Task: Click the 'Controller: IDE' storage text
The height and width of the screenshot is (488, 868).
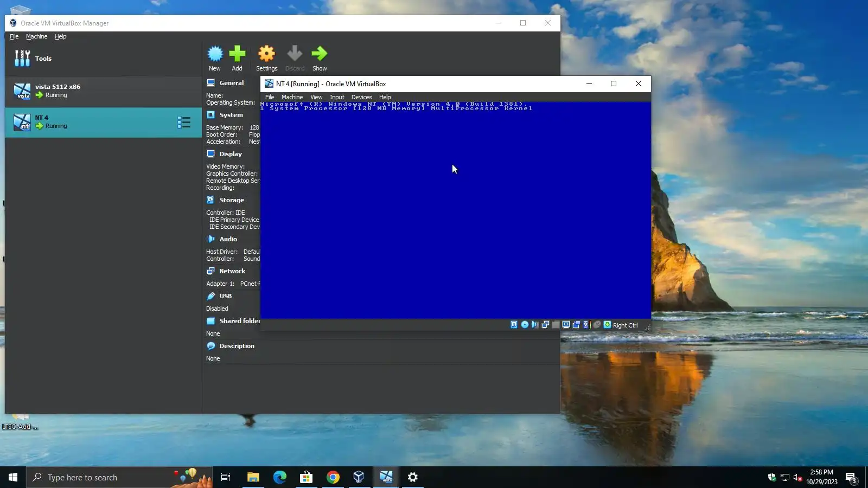Action: tap(226, 213)
